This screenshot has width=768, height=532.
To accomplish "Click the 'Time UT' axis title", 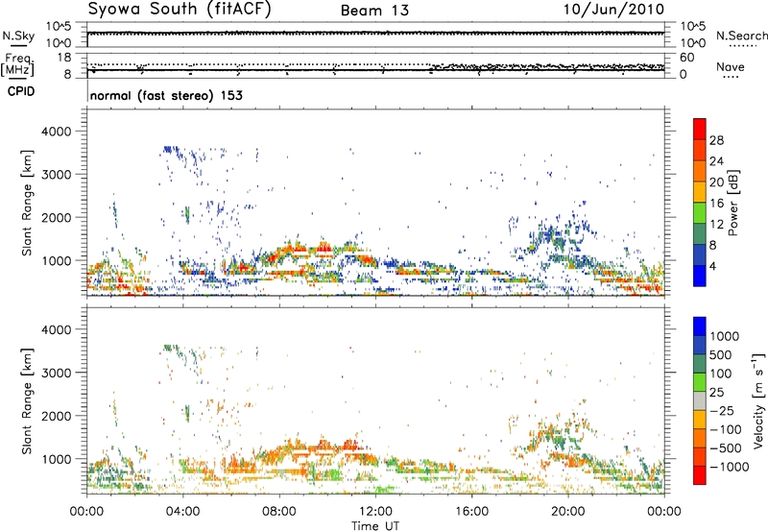I will click(x=375, y=526).
